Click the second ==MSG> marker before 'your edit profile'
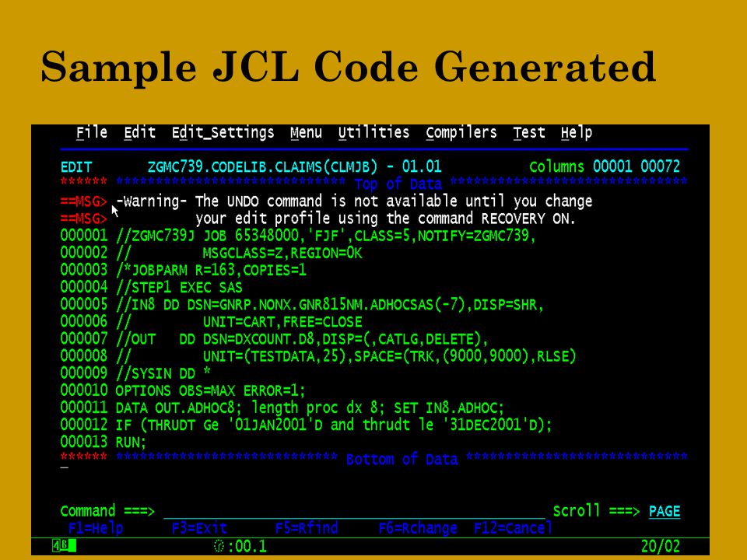 84,219
